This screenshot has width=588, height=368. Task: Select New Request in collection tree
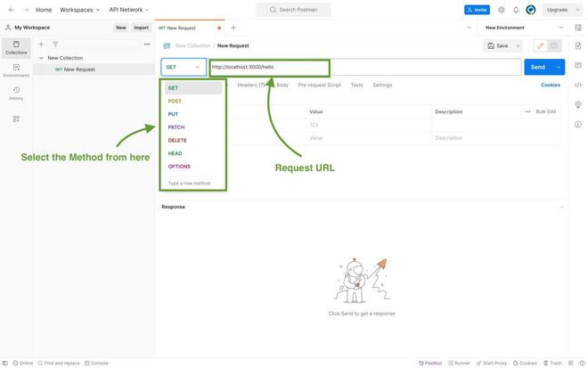[x=94, y=70]
